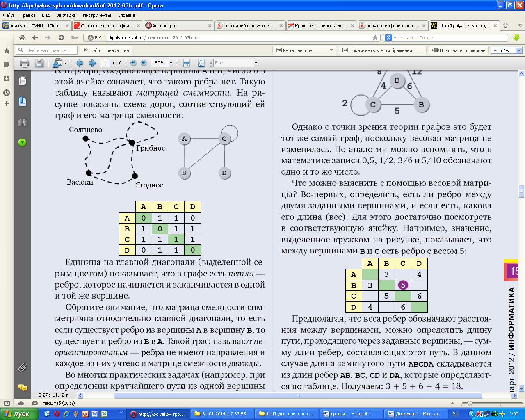Open Excel from the quick launch bar
525x420 pixels.
(104, 414)
